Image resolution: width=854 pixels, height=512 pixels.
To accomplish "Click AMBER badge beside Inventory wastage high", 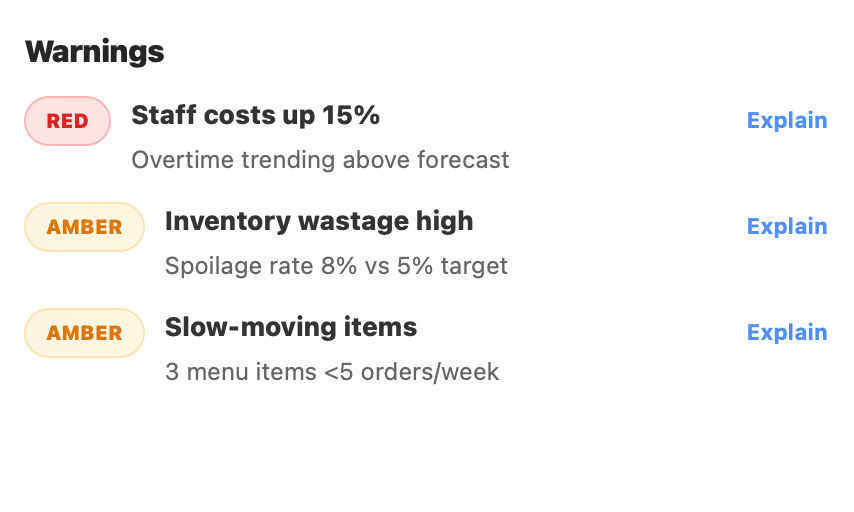I will [84, 227].
